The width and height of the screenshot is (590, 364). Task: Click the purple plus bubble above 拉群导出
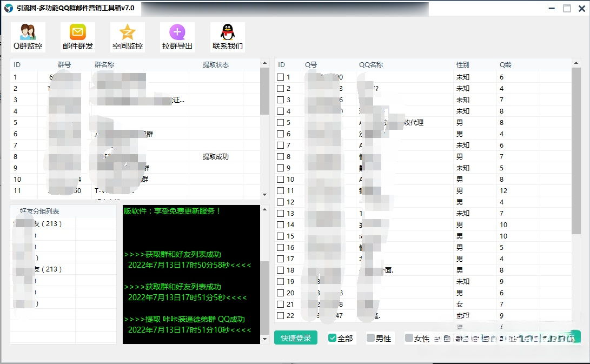point(177,31)
